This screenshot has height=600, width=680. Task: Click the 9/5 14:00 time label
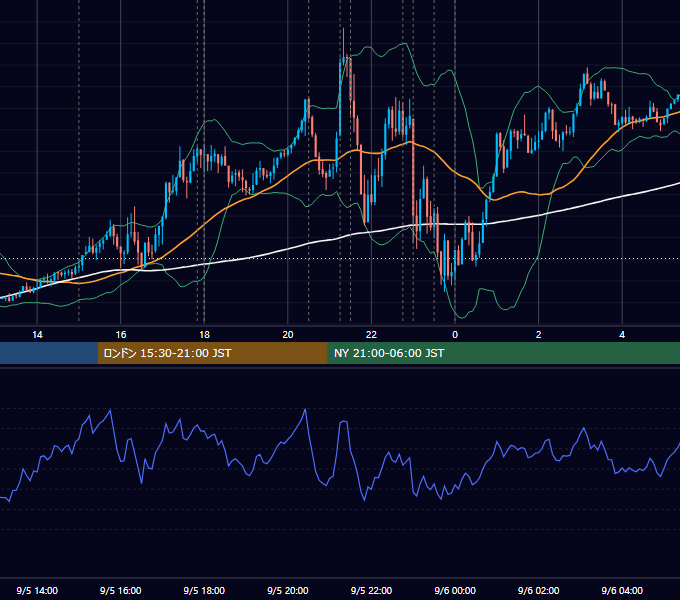(37, 590)
